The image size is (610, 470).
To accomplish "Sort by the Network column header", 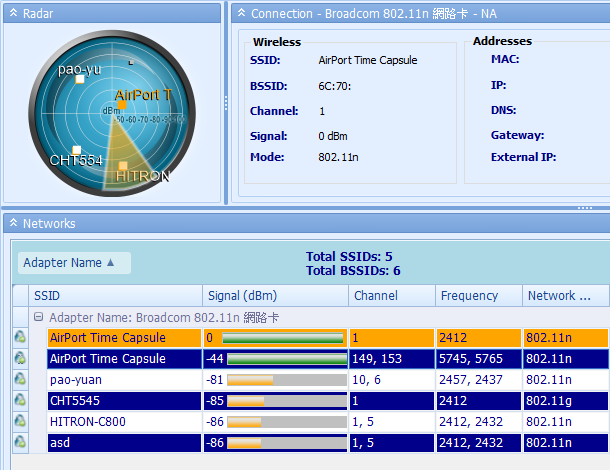I will (x=565, y=296).
